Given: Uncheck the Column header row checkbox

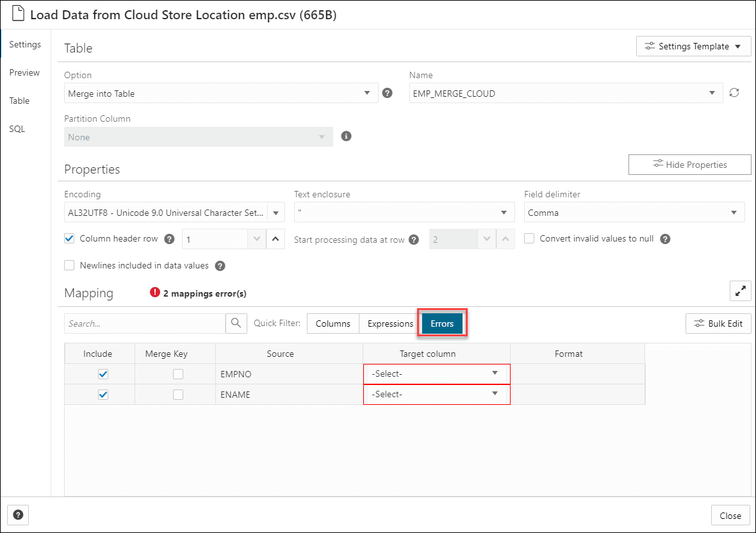Looking at the screenshot, I should tap(70, 239).
